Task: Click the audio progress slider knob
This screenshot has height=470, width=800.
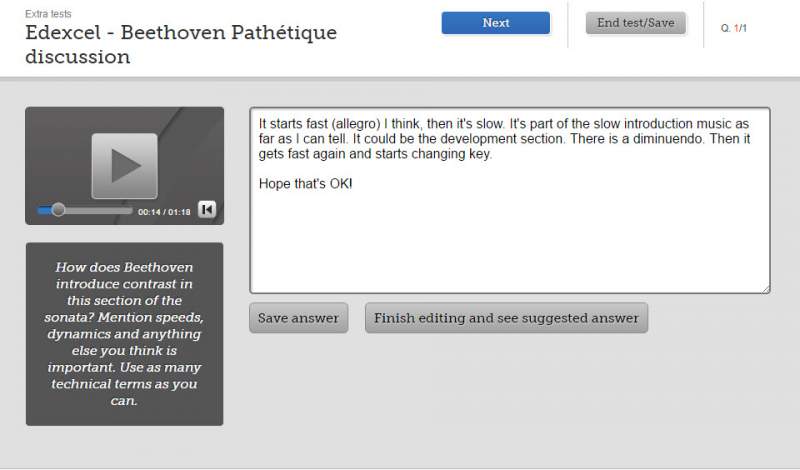Action: 58,210
